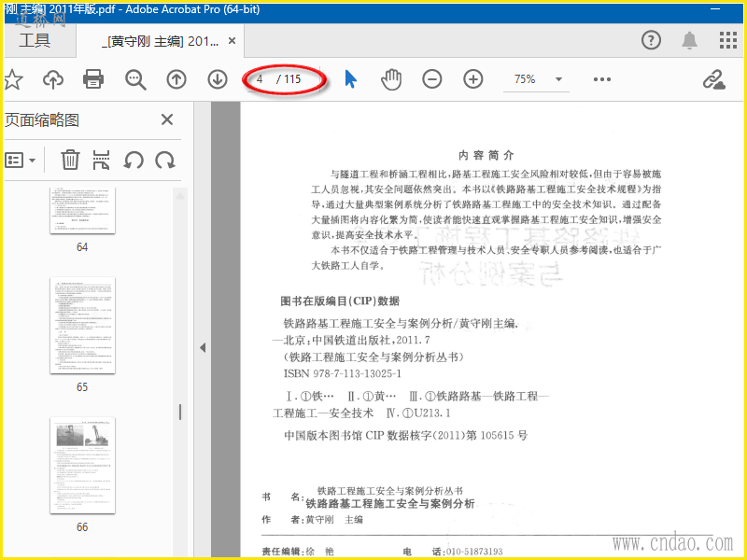This screenshot has height=560, width=747.
Task: Click the extract pages scissors icon
Action: (101, 160)
